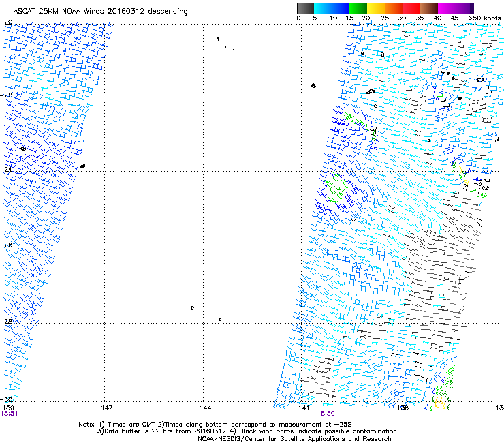
Task: Click the '-30' latitude label
Action: (6, 400)
